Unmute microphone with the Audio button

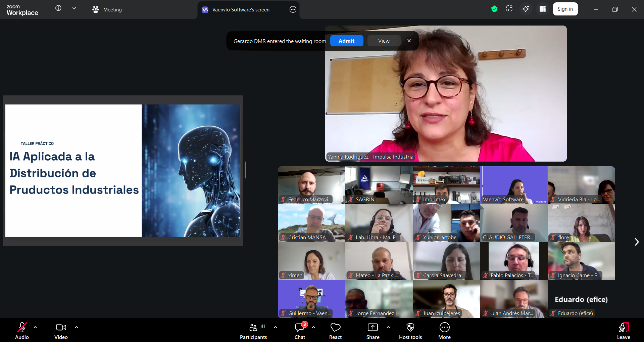coord(22,331)
